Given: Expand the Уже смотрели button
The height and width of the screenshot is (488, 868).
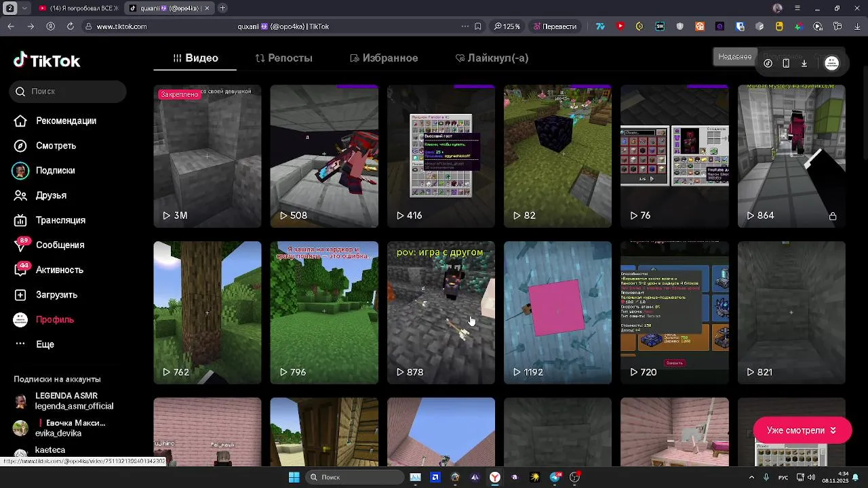Looking at the screenshot, I should tap(802, 430).
